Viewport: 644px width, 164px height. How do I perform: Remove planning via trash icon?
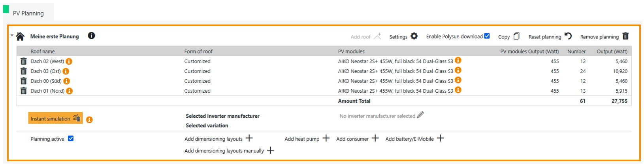click(x=625, y=36)
